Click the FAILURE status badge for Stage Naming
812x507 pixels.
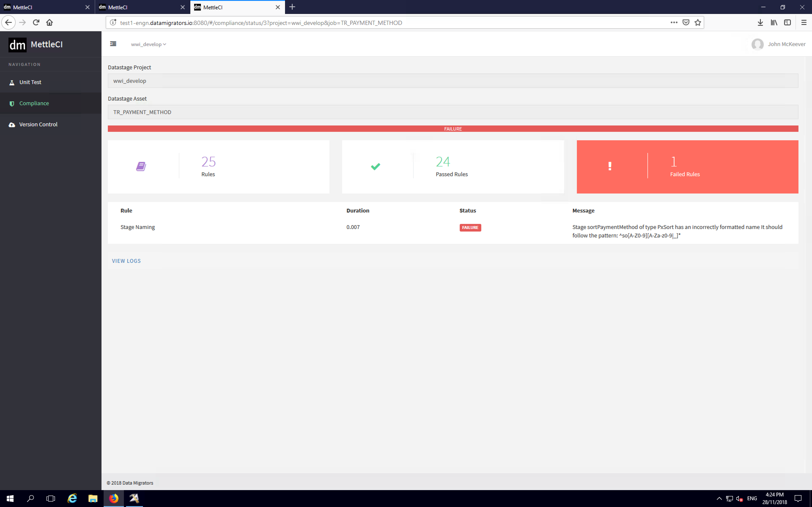tap(470, 227)
